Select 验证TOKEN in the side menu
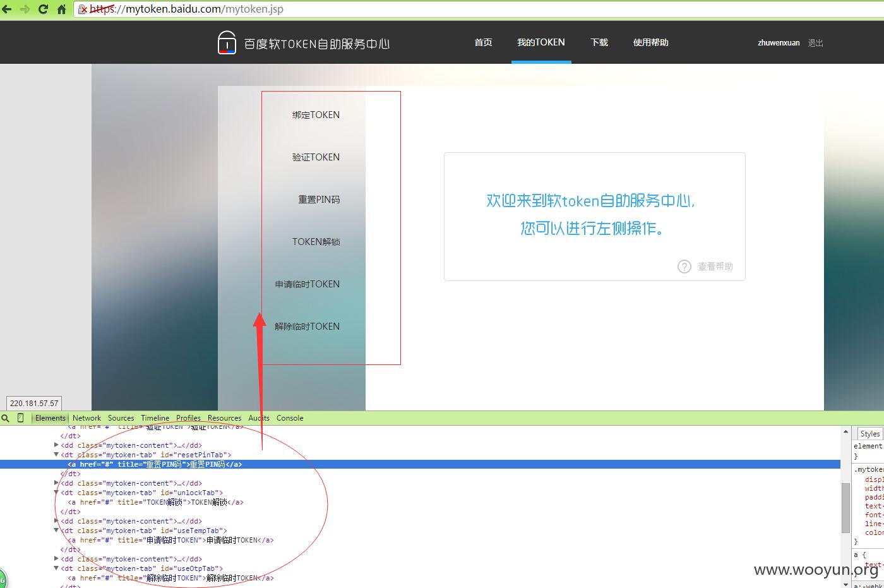 [316, 157]
